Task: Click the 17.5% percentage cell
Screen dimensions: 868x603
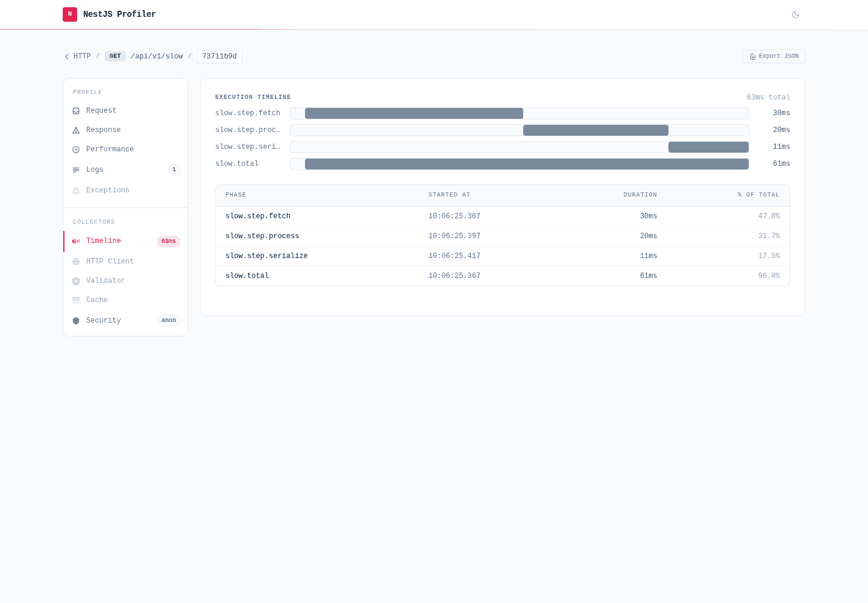Action: pos(769,256)
